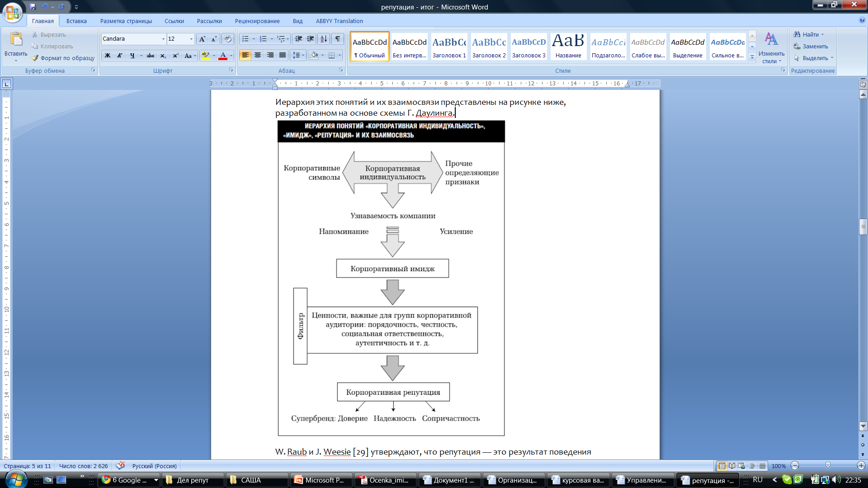Increase font size with the grow font icon
This screenshot has height=488, width=868.
(x=202, y=39)
